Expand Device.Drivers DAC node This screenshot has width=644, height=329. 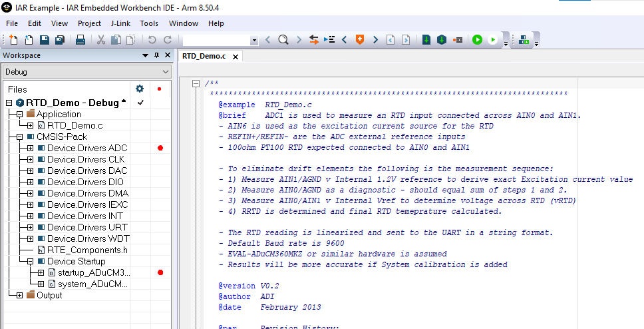coord(31,170)
